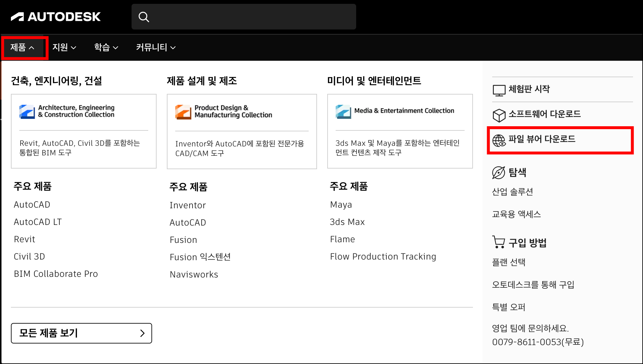643x364 pixels.
Task: Click the monitor icon beside 체험판 시작
Action: click(499, 90)
